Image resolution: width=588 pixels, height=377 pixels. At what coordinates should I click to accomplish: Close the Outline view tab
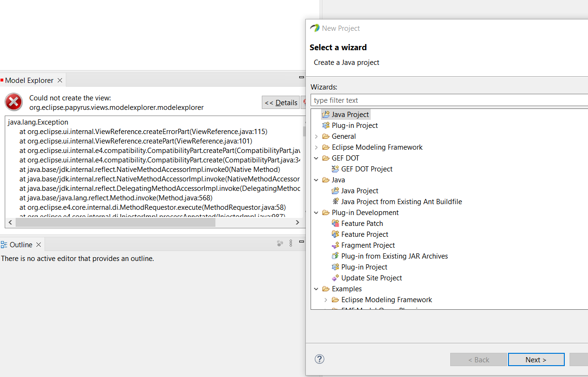coord(39,245)
